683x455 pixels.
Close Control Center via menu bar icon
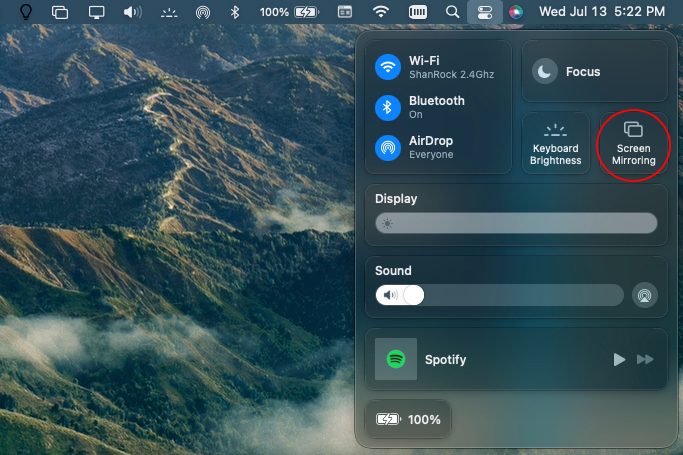(484, 12)
